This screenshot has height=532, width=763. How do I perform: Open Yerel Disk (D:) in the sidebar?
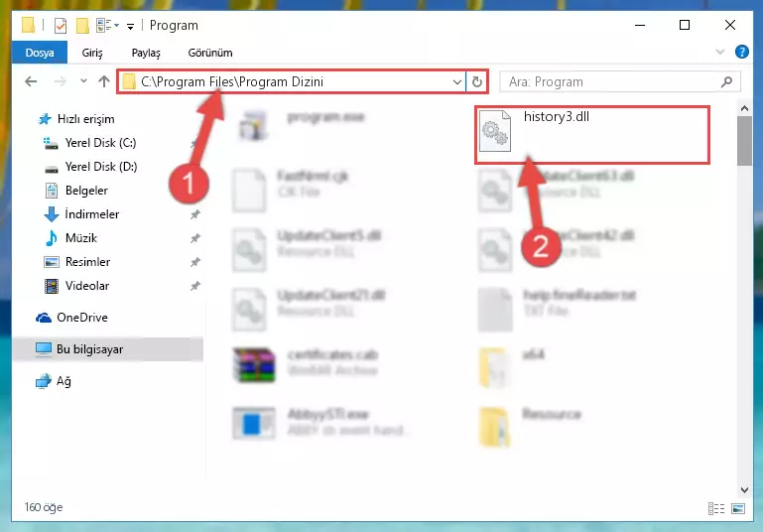90,167
